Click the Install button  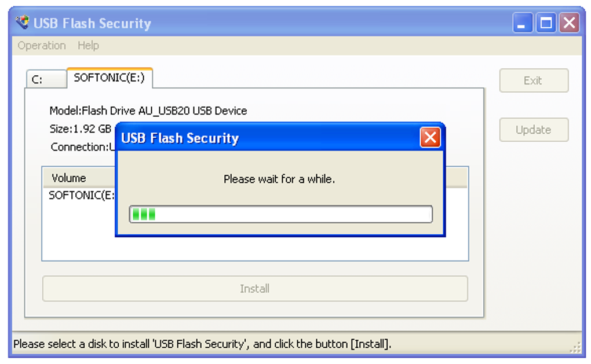[x=255, y=288]
